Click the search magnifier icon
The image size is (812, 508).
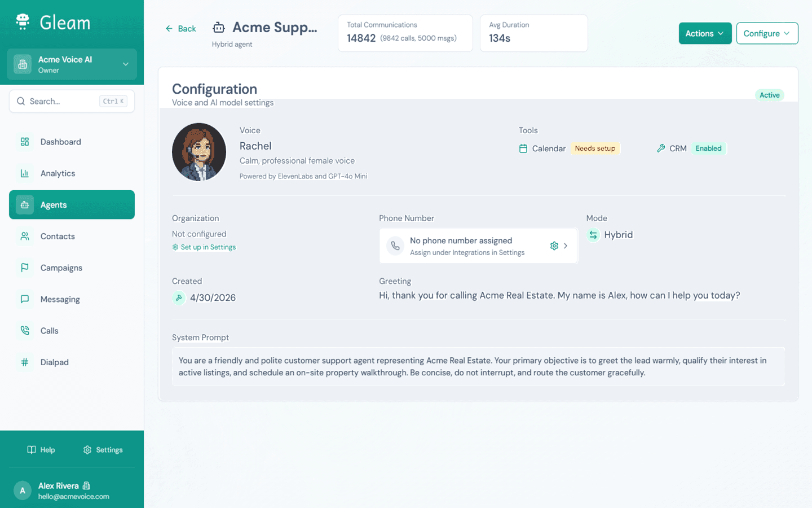[21, 101]
